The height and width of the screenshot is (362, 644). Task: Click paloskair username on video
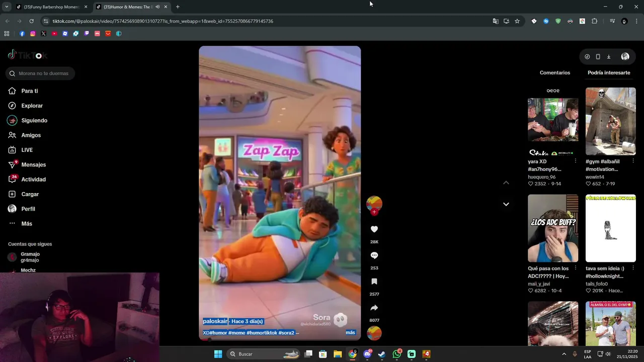(215, 321)
